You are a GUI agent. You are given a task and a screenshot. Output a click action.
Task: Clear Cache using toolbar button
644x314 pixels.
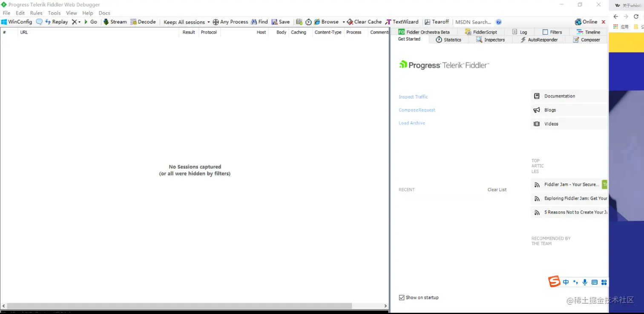click(364, 22)
